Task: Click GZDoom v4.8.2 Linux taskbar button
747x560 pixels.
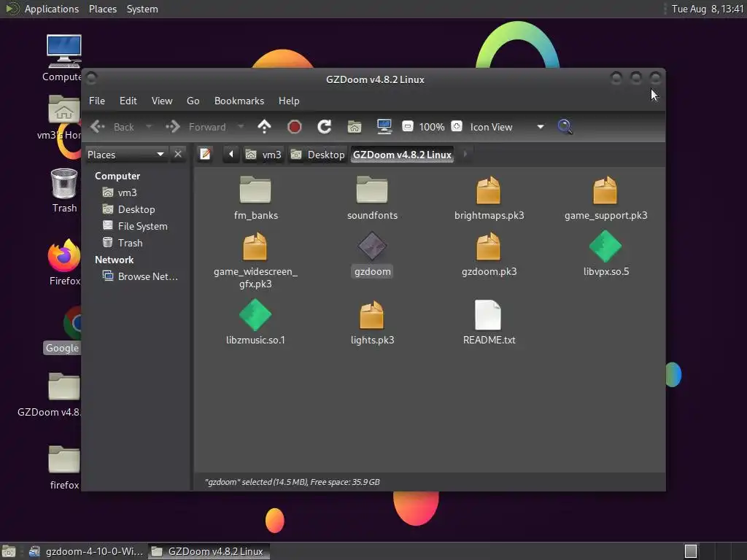Action: (209, 551)
